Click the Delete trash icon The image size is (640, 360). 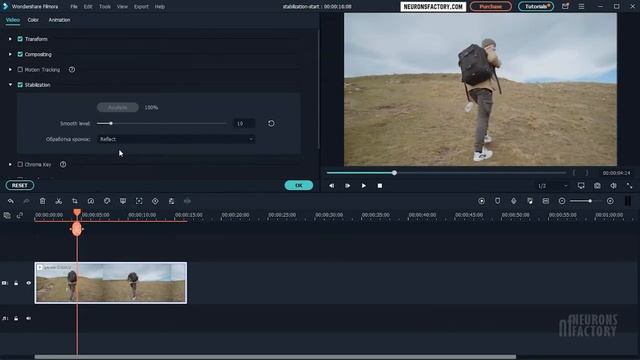pyautogui.click(x=42, y=201)
